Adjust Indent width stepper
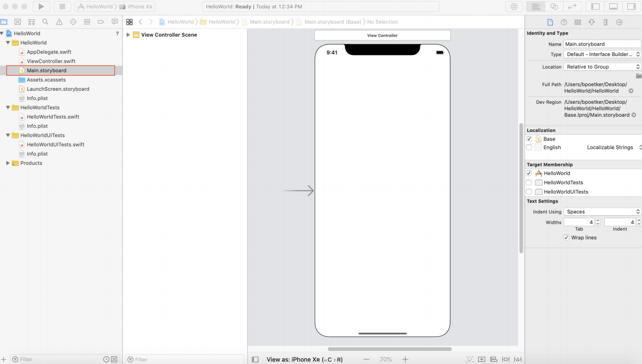The height and width of the screenshot is (364, 642). pyautogui.click(x=639, y=222)
